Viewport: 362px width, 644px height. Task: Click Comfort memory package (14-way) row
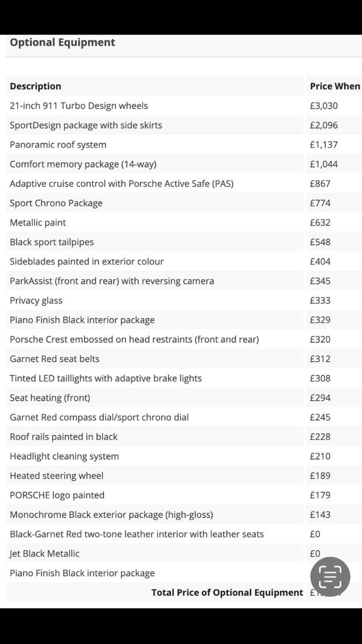coord(184,164)
